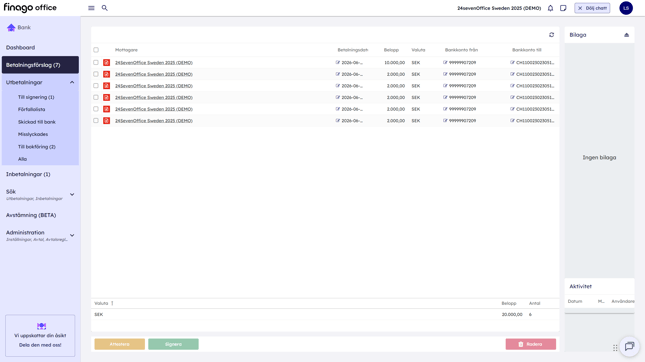
Task: Collapse the Utbetalningar section chevron
Action: pyautogui.click(x=72, y=82)
